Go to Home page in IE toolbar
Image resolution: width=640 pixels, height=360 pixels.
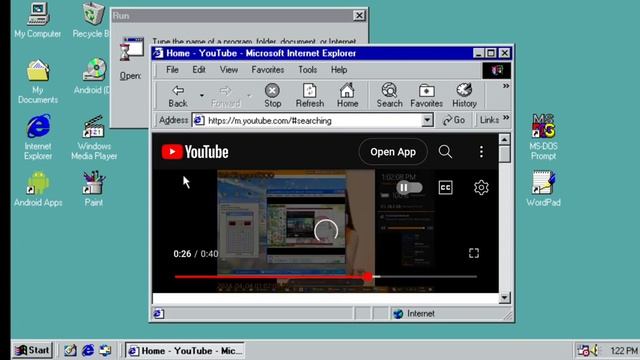tap(347, 96)
